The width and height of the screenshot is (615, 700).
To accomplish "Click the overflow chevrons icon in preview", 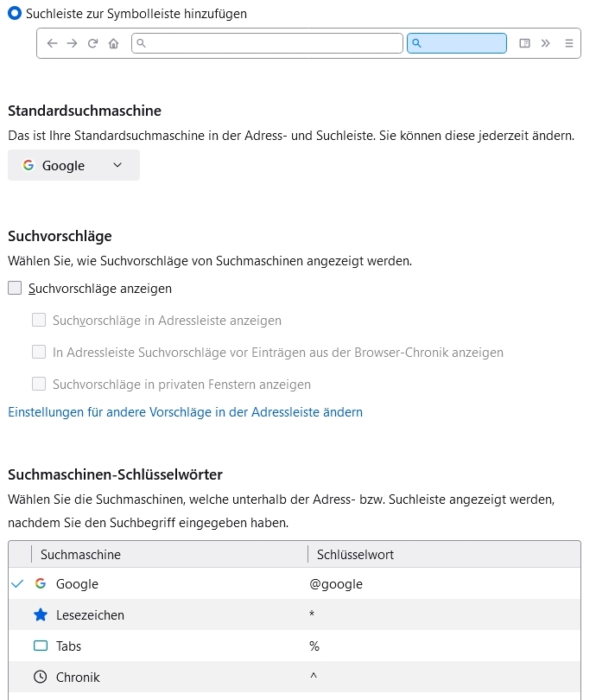I will pyautogui.click(x=546, y=43).
